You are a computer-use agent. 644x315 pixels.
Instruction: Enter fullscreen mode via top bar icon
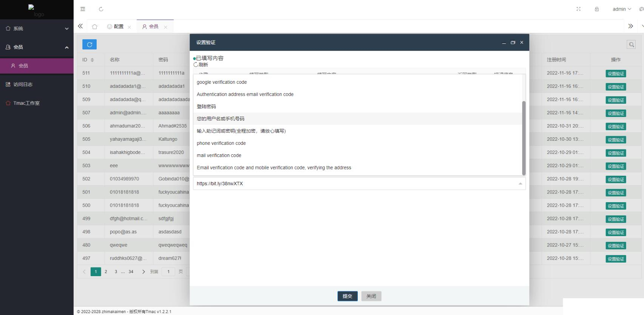click(578, 9)
